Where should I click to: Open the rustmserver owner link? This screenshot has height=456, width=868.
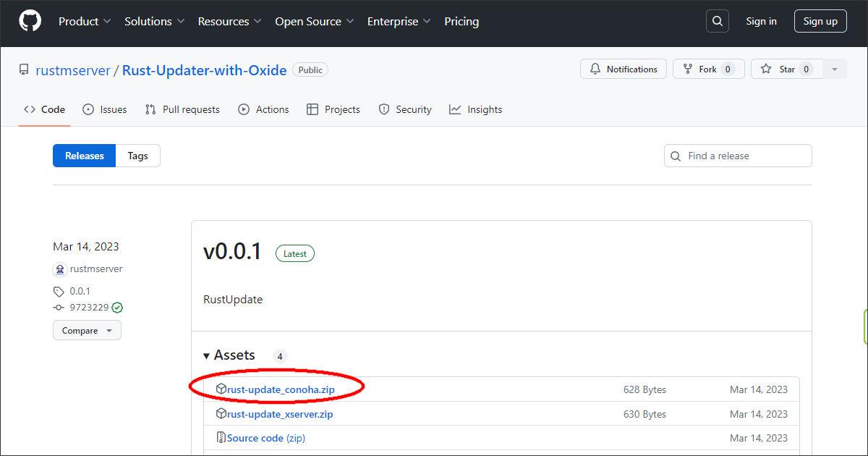73,70
